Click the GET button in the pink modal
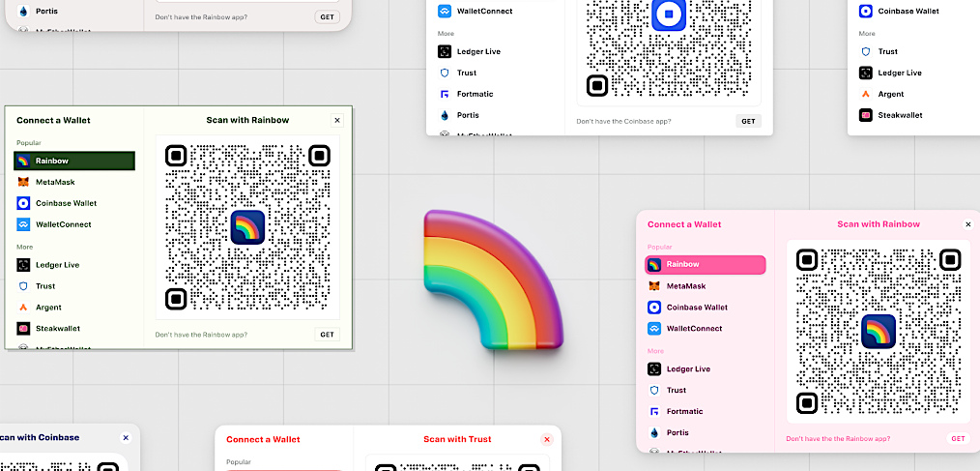The image size is (980, 471). point(958,438)
